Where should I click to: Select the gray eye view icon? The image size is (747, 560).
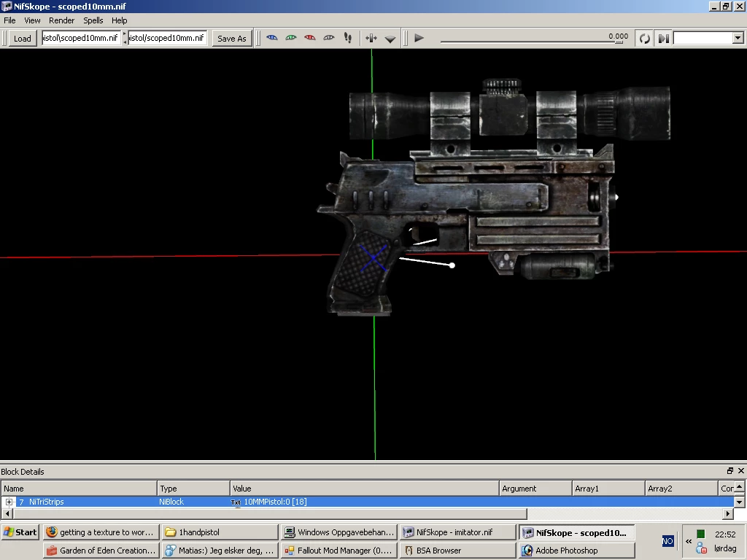tap(329, 38)
